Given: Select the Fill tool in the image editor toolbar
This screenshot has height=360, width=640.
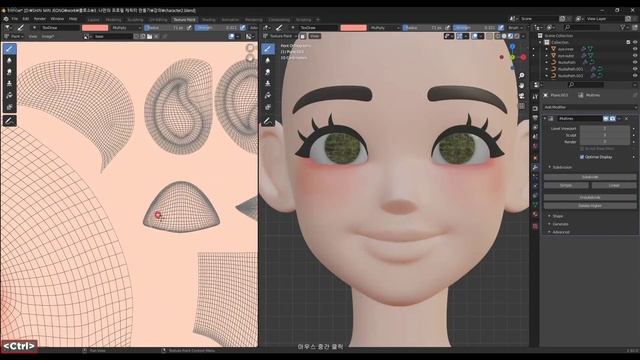Looking at the screenshot, I should click(9, 96).
